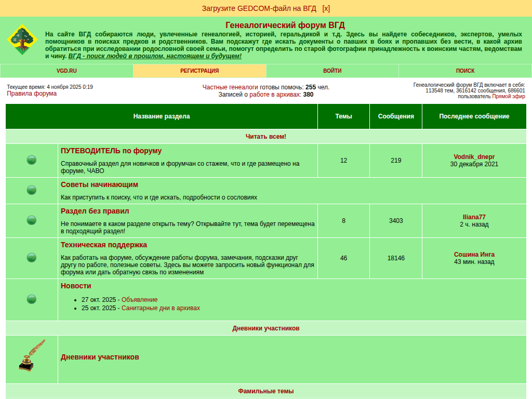This screenshot has width=532, height=399.
Task: Open the Дневники участников section title
Action: 100,357
